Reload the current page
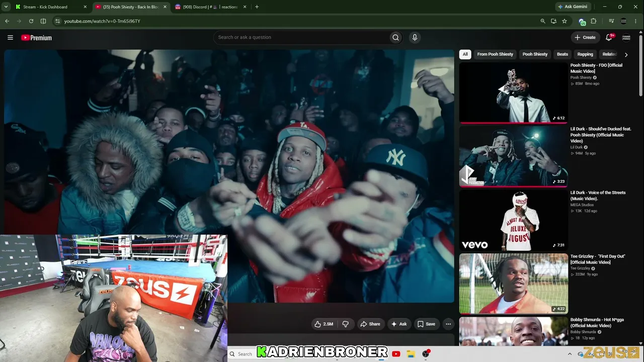The image size is (644, 362). [x=31, y=21]
